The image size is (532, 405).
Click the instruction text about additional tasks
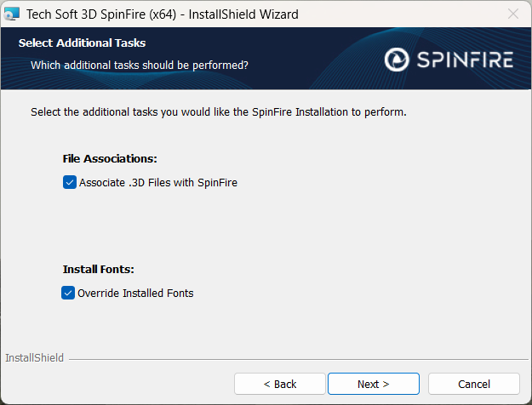click(x=219, y=112)
